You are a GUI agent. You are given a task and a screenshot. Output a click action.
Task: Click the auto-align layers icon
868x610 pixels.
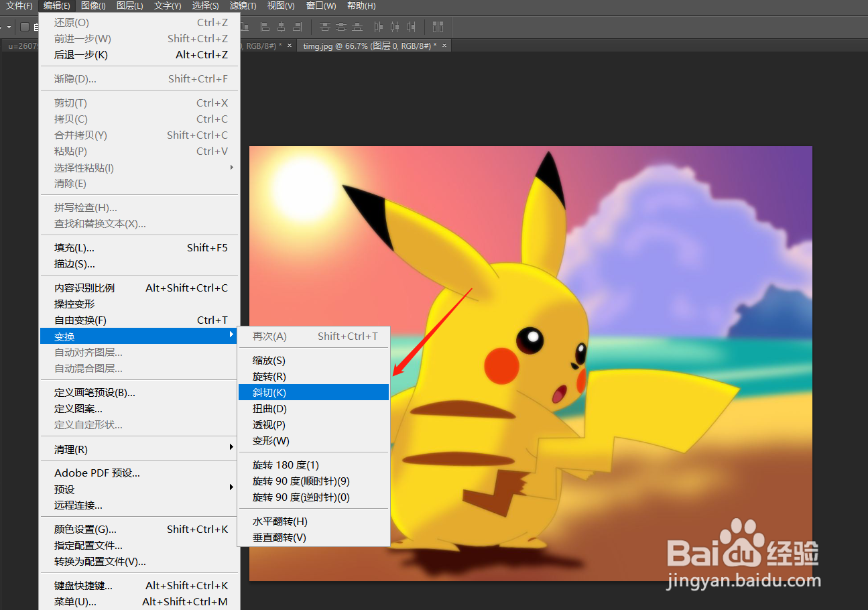[x=438, y=27]
